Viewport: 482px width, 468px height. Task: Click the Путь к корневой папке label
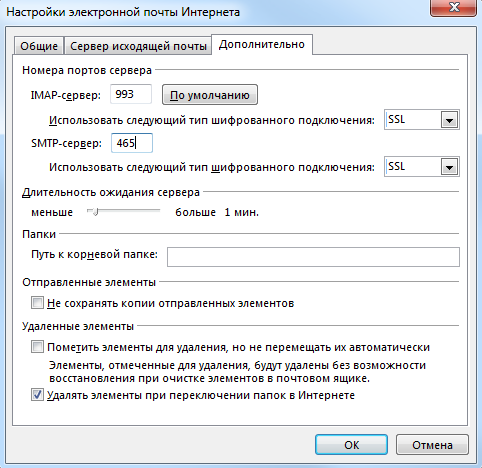coord(94,255)
